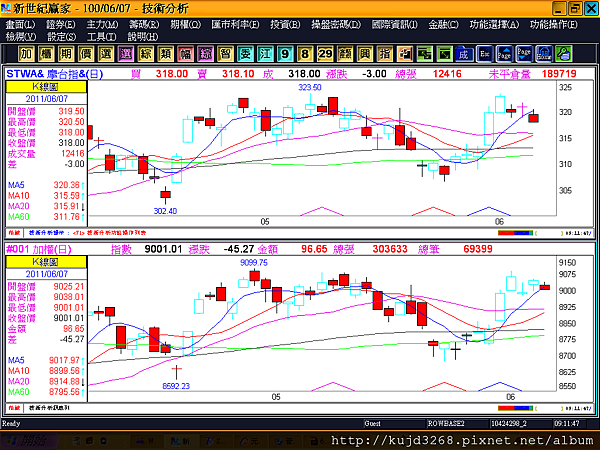Click the K線圖 label in STWA& panel
The image size is (600, 450).
click(46, 87)
